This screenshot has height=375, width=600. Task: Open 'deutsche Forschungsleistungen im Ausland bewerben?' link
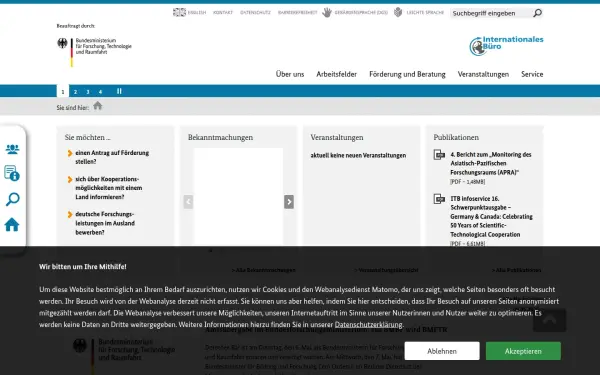[105, 223]
